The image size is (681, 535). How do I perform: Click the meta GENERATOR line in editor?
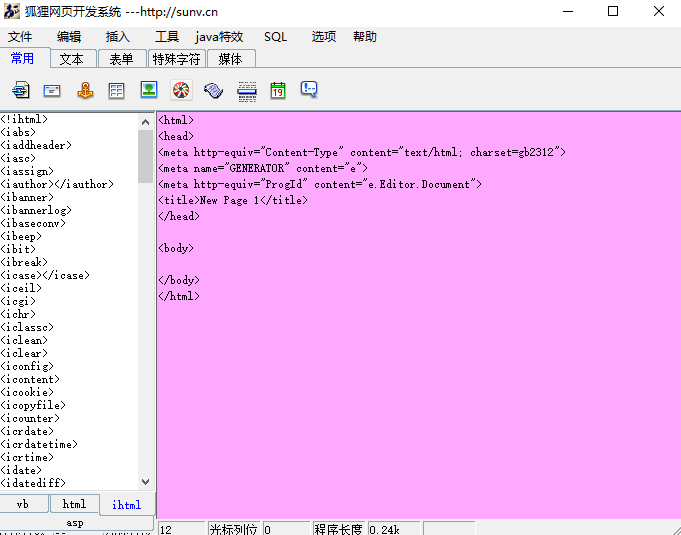pyautogui.click(x=263, y=168)
